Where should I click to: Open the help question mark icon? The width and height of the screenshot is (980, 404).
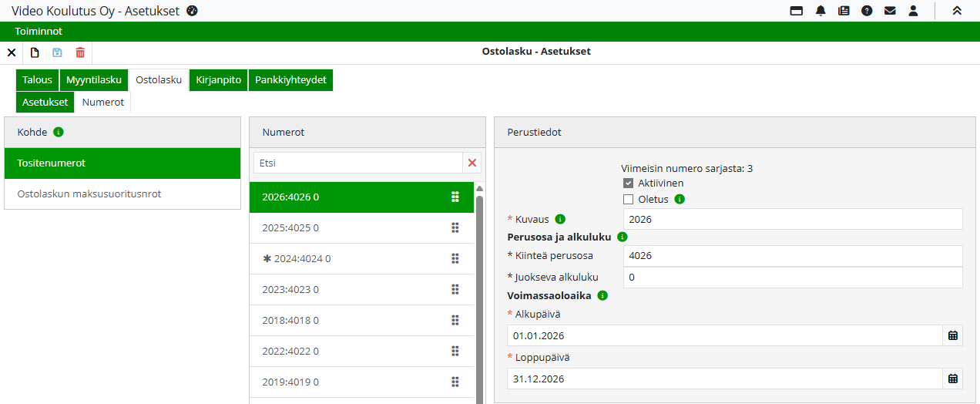[867, 11]
